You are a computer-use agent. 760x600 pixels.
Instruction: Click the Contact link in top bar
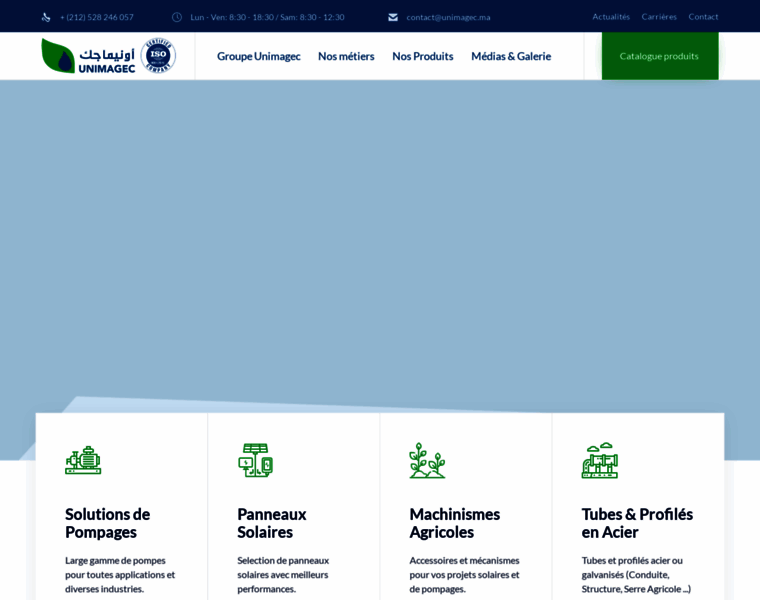tap(703, 17)
